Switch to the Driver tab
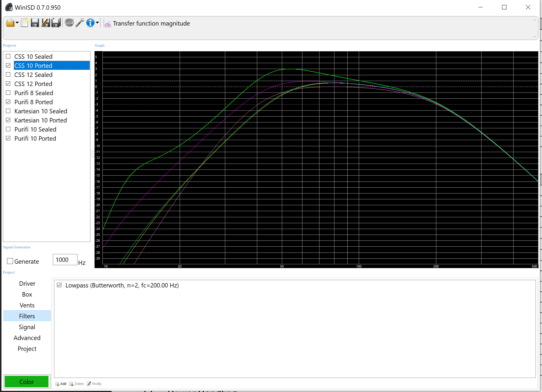 pyautogui.click(x=27, y=283)
